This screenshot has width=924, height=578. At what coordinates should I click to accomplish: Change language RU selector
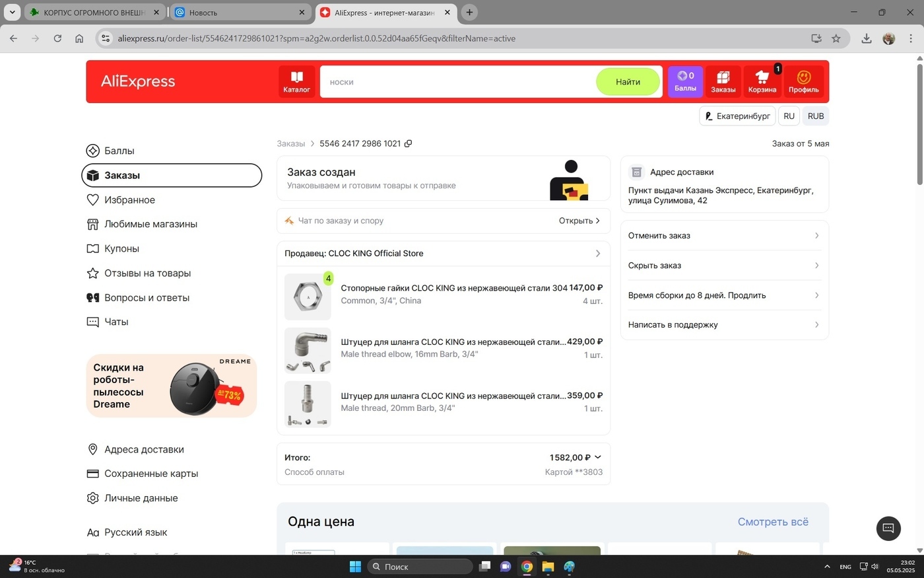[789, 116]
